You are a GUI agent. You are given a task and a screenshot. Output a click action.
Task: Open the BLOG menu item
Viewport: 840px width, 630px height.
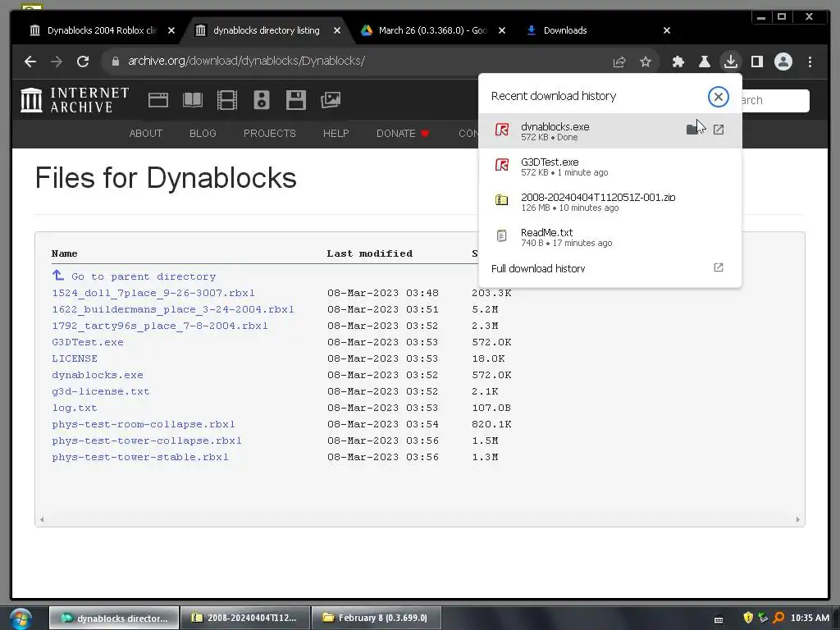coord(203,134)
